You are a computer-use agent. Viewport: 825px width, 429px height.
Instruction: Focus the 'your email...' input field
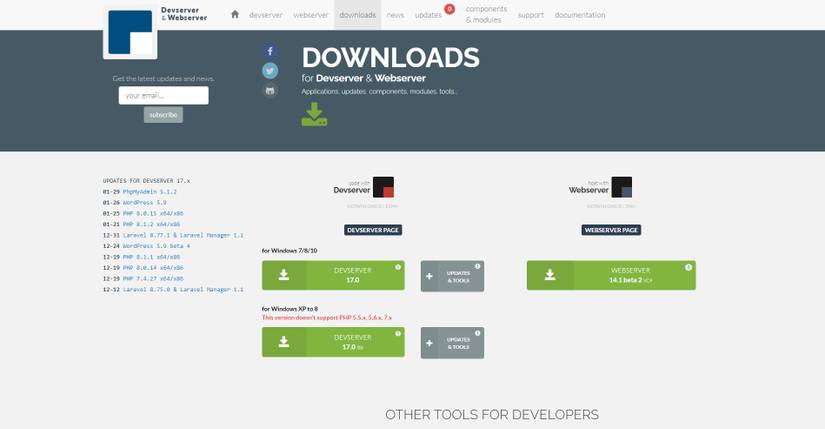click(164, 95)
